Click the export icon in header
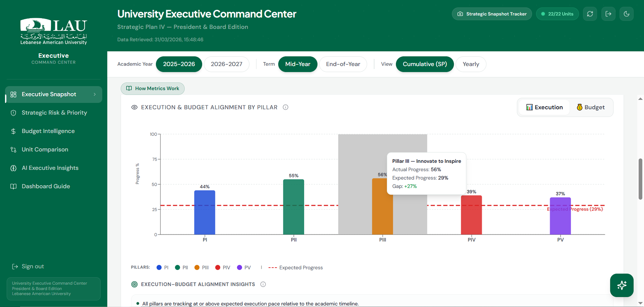644x307 pixels. point(608,14)
